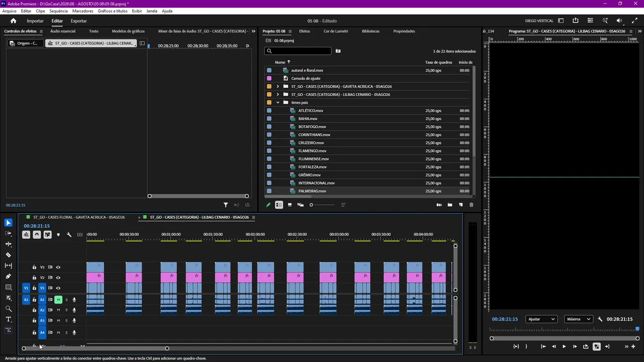Open the Sequência menu
Image resolution: width=644 pixels, height=362 pixels.
(x=59, y=11)
